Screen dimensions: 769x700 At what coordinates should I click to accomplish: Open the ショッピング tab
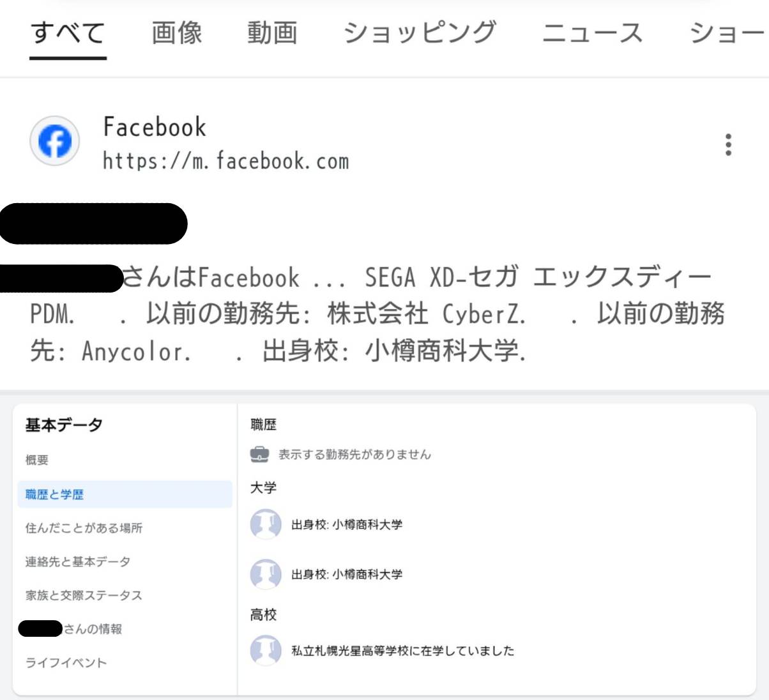[x=420, y=33]
